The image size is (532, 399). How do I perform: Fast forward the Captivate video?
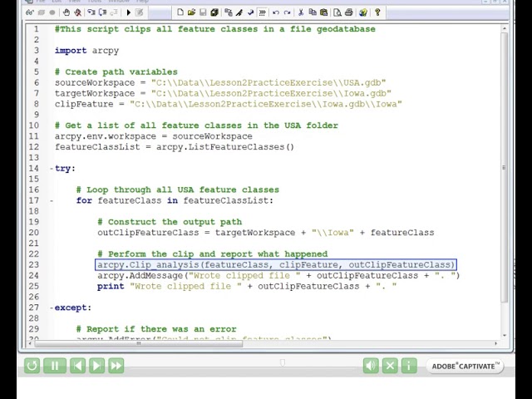coord(116,366)
